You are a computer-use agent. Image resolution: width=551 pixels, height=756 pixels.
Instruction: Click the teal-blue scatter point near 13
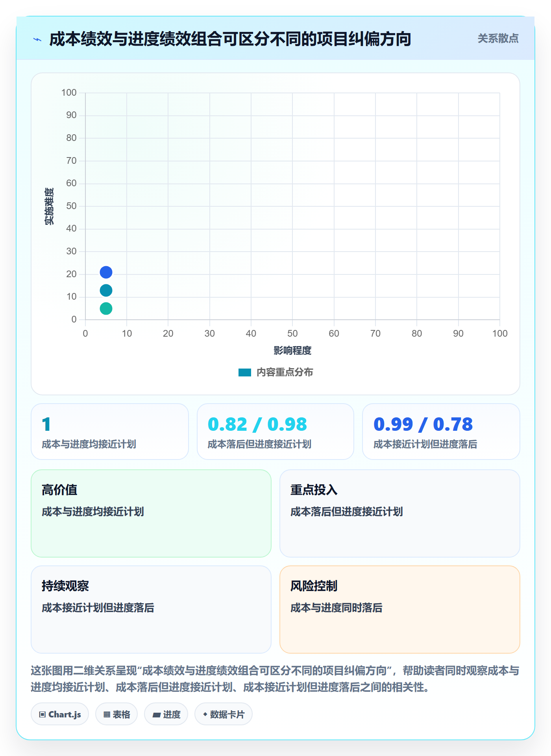106,291
